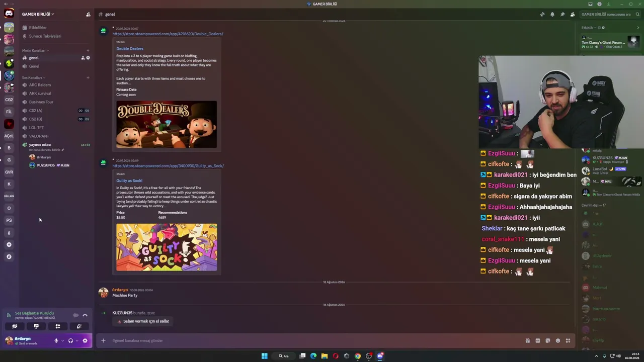Open the Double_Dealers Steam store link

coord(168,34)
